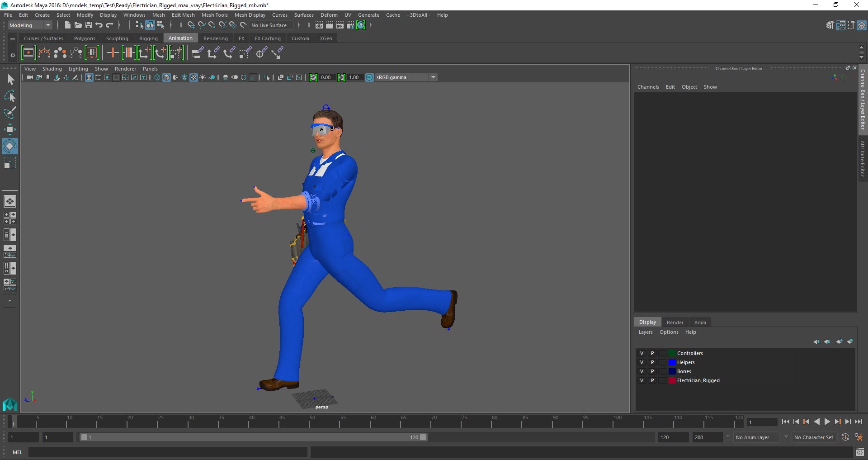Screen dimensions: 868x460
Task: Choose the Paint selection tool
Action: coord(10,113)
